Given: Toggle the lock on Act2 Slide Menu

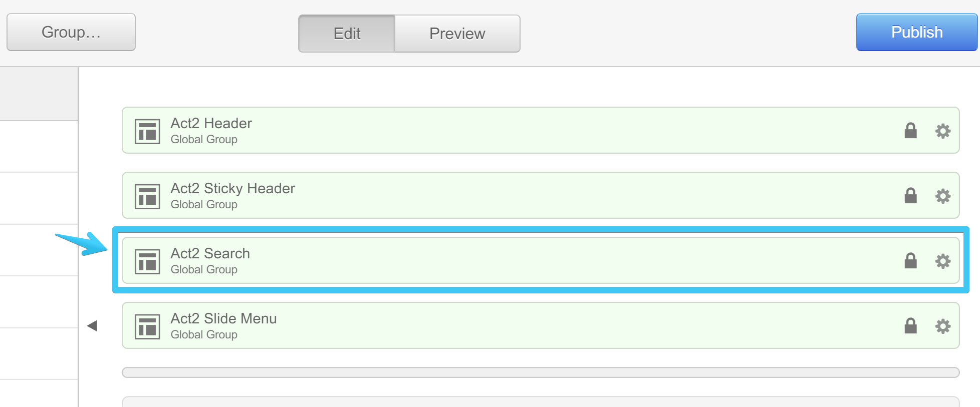Looking at the screenshot, I should 910,326.
